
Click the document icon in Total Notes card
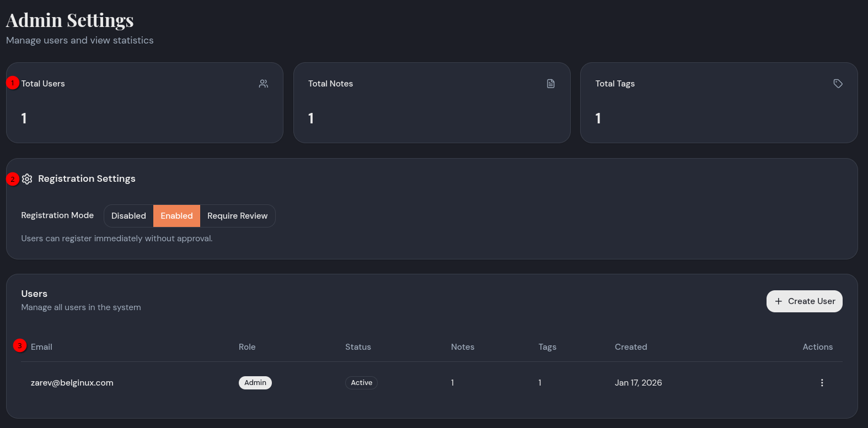(550, 84)
